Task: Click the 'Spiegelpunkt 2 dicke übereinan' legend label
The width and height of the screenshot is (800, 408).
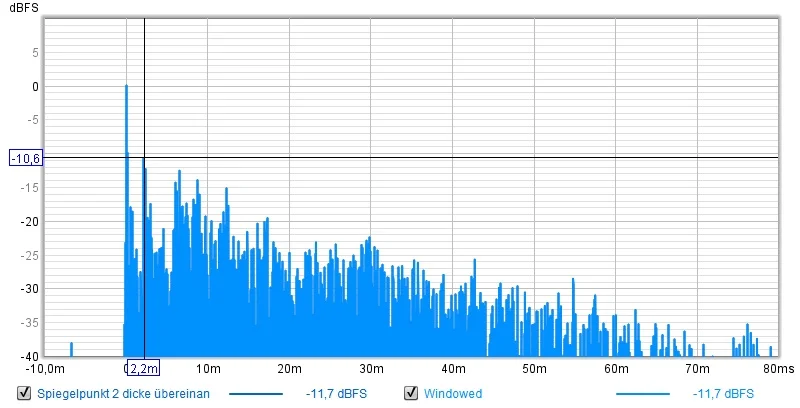Action: point(123,393)
